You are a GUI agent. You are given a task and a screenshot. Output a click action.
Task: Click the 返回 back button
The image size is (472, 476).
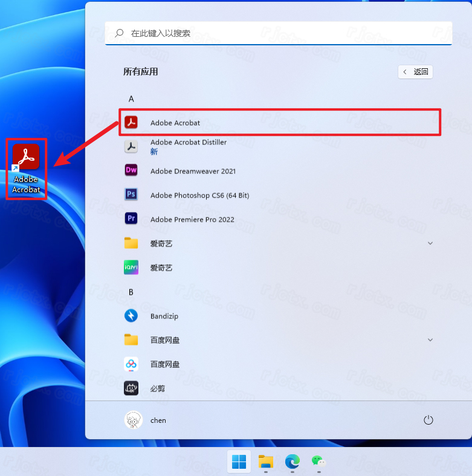point(415,72)
